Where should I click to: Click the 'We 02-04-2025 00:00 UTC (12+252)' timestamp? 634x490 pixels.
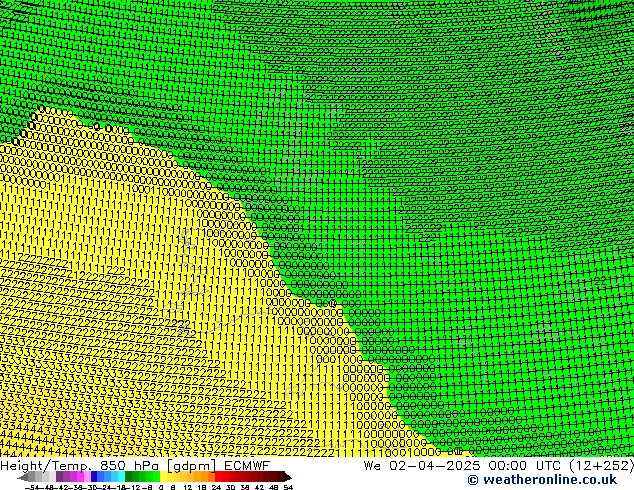point(498,465)
